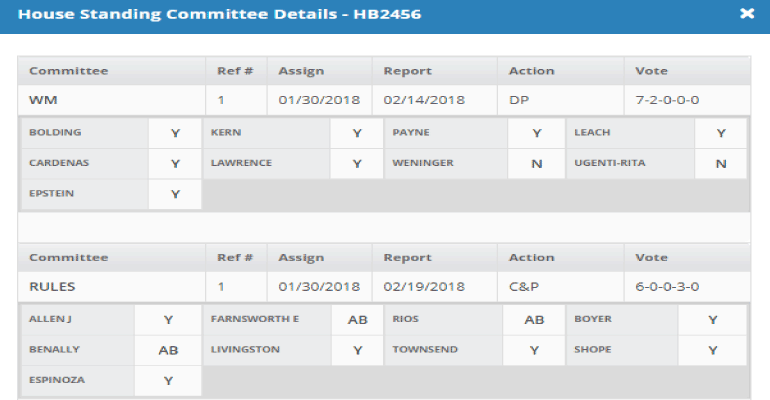Click member name EPSTEIN
This screenshot has height=400, width=770.
[x=51, y=193]
